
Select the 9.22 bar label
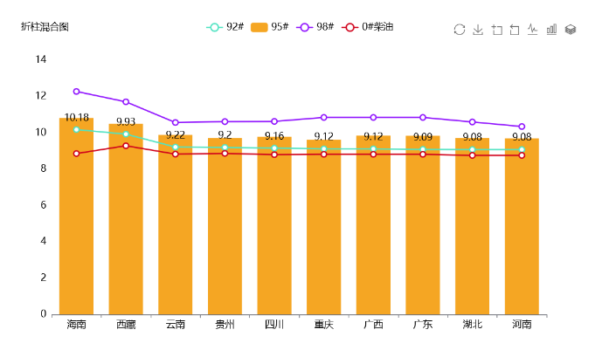[176, 135]
